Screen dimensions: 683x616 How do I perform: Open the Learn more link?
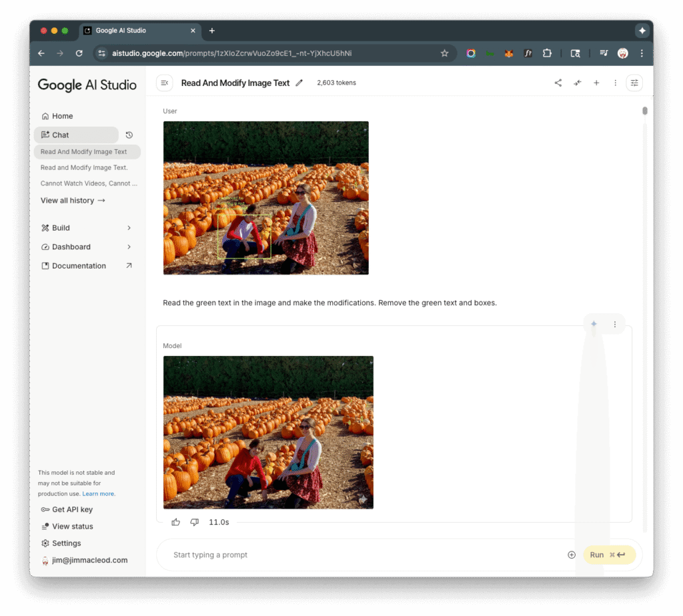pyautogui.click(x=98, y=494)
